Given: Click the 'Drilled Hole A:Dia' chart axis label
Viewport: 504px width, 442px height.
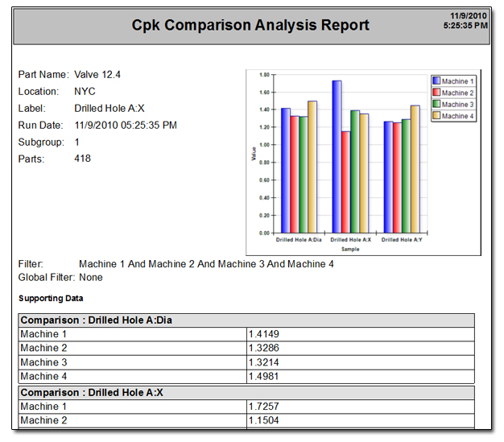Looking at the screenshot, I should [x=299, y=240].
